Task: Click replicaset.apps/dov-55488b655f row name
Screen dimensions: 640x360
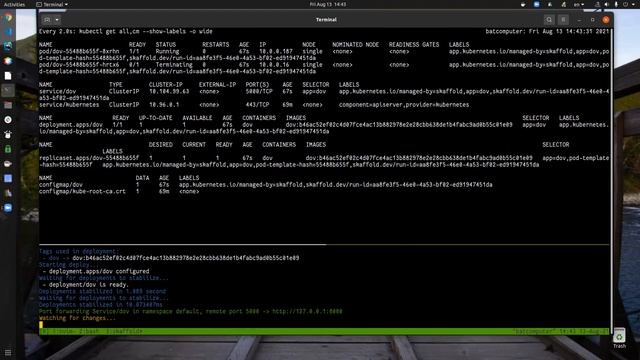Action: click(89, 158)
